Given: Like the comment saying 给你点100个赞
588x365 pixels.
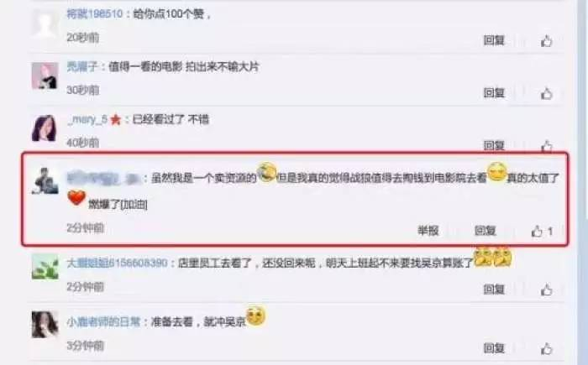Looking at the screenshot, I should [546, 40].
